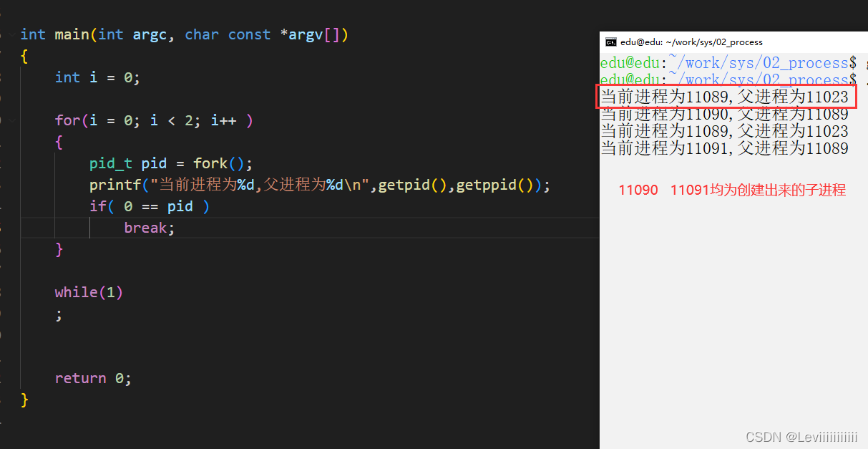Collapse the fold arrow beside int main
868x449 pixels.
[13, 34]
